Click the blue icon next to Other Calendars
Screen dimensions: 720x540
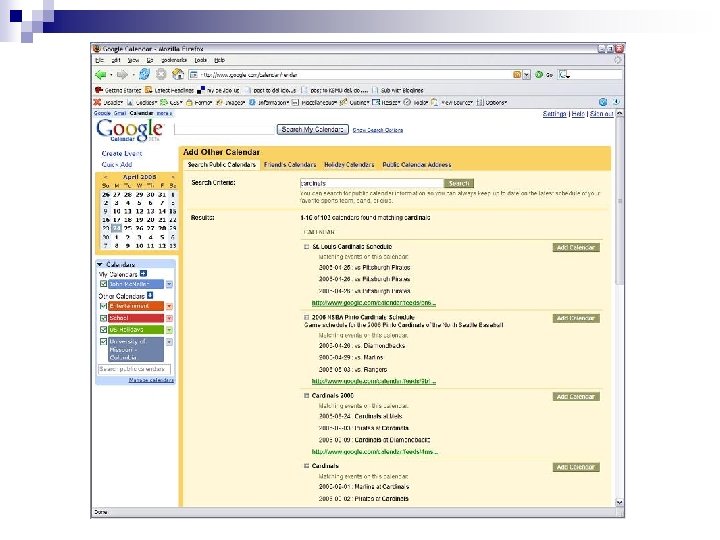[150, 295]
